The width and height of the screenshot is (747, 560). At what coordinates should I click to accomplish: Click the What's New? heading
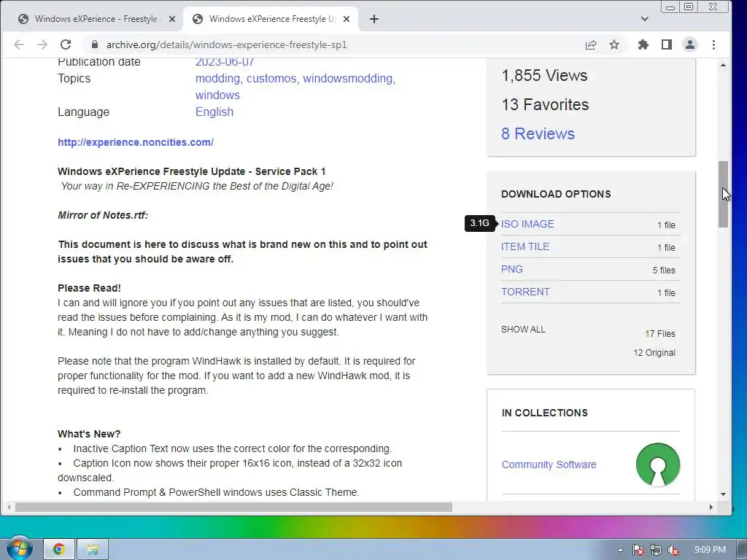[x=89, y=435]
